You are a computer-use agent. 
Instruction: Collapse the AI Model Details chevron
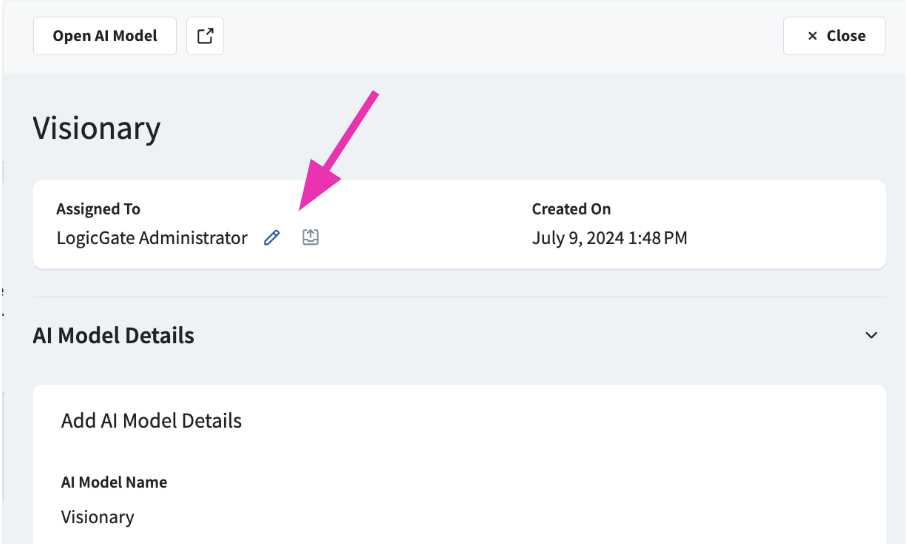point(871,336)
